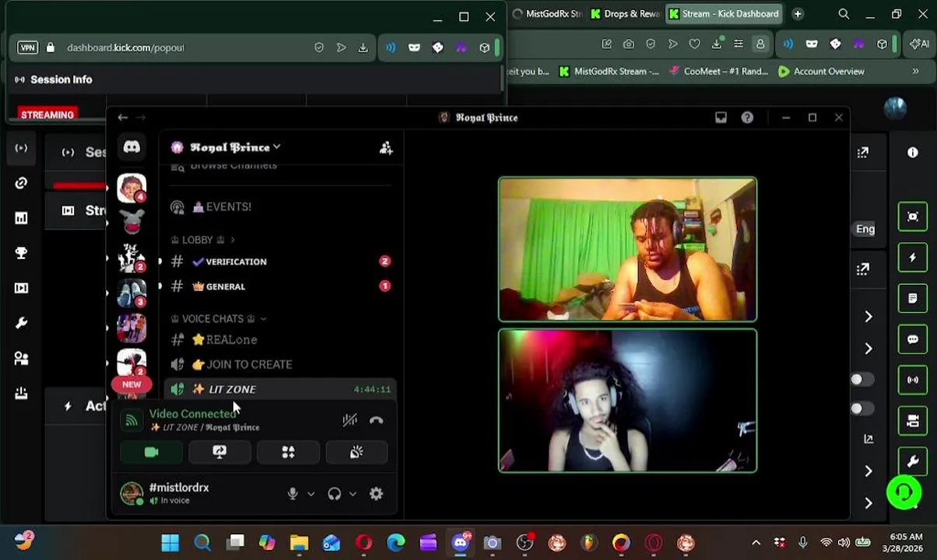Viewport: 937px width, 560px height.
Task: Open Session Info in the Kick popout
Action: tap(53, 79)
